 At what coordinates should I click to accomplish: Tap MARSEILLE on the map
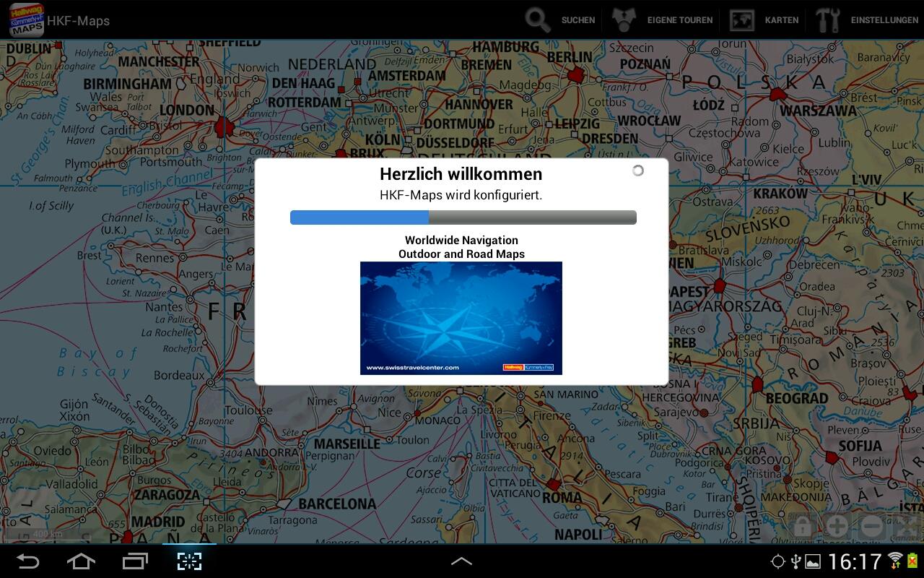[x=347, y=443]
